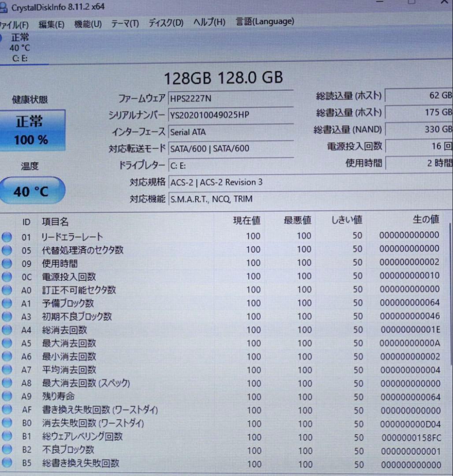Click the status indicator next to 代替処理済のセクタ数

tap(7, 250)
